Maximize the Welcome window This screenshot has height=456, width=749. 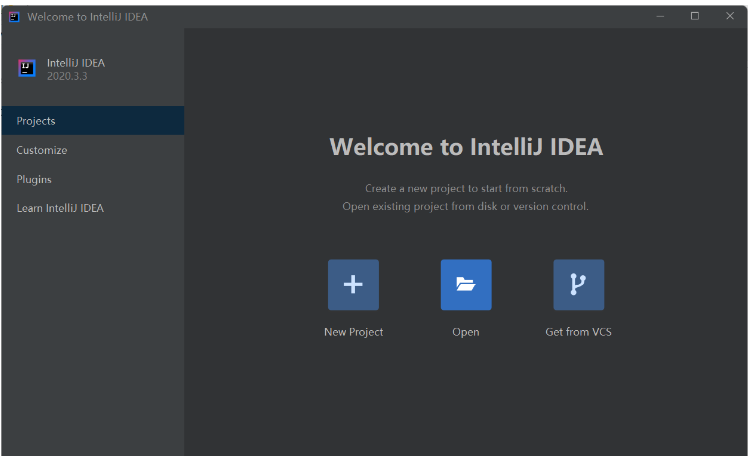[695, 16]
